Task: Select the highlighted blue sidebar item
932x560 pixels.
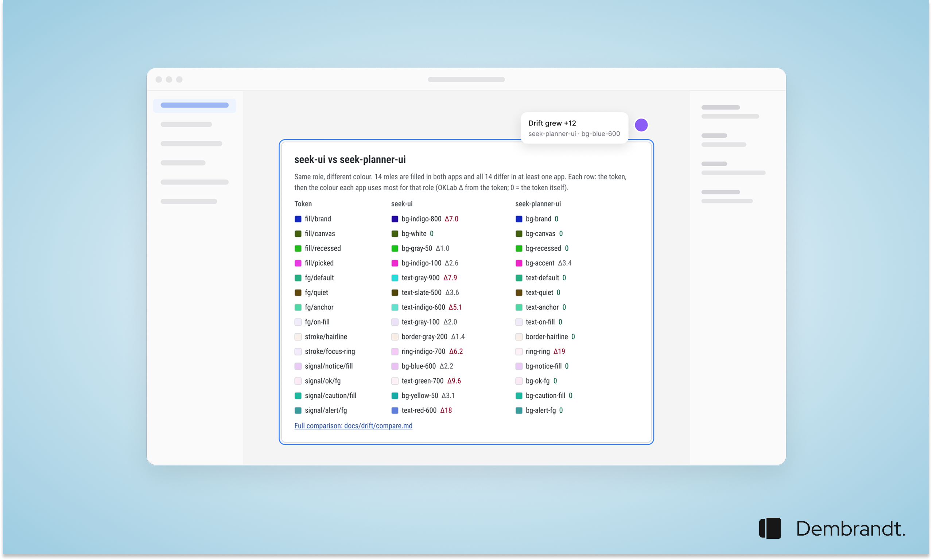Action: click(194, 105)
